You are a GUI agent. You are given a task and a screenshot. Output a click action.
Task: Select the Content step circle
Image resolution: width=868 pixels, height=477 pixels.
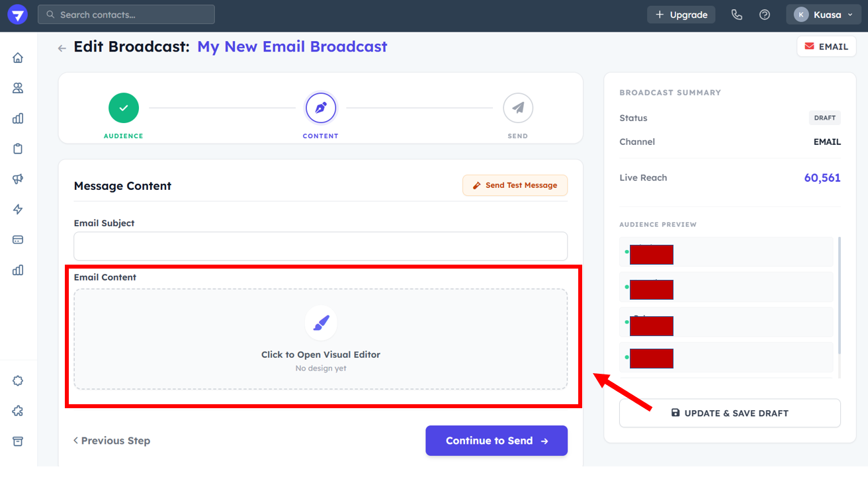[x=321, y=108]
